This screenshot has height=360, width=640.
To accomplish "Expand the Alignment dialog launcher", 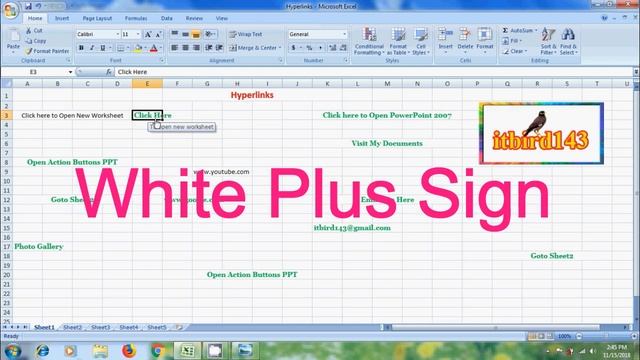I will coord(280,60).
